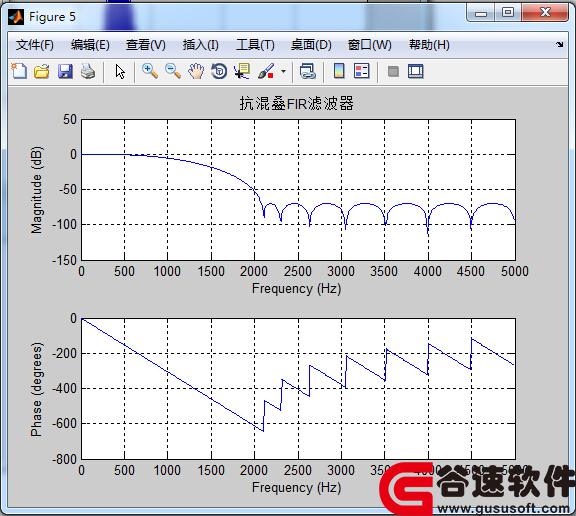Insert Legend via toolbar icon
Screen dimensions: 576x516
pyautogui.click(x=361, y=71)
